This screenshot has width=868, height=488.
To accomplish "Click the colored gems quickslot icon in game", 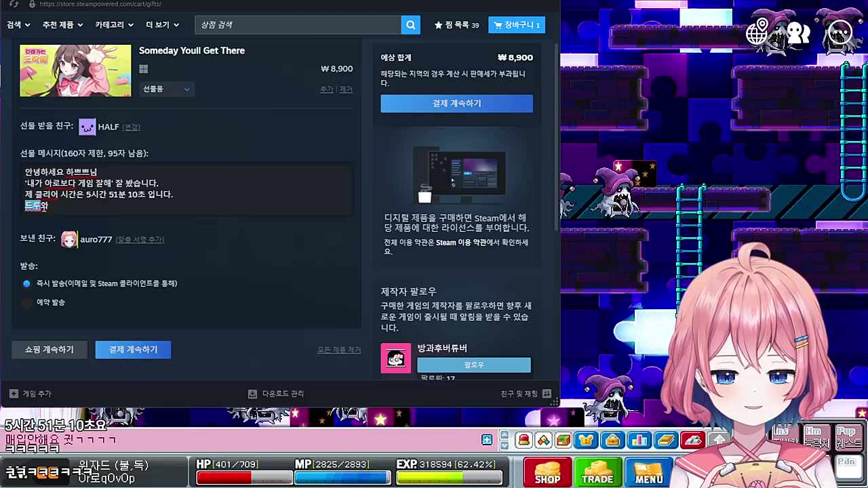I will (543, 441).
